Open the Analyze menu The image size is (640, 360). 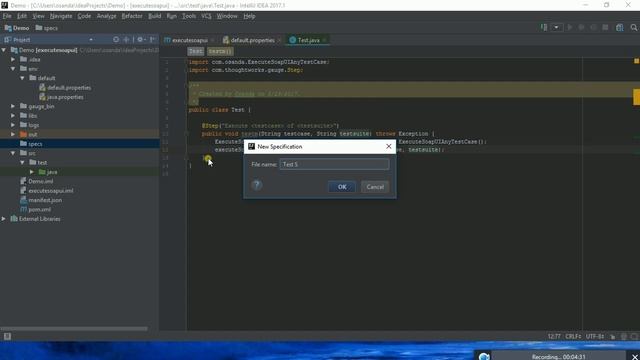107,16
